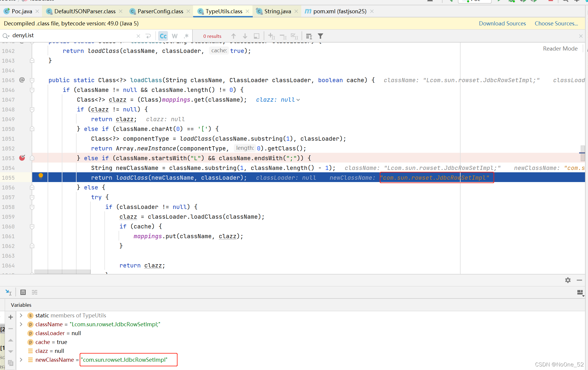This screenshot has height=370, width=588.
Task: Switch to ParserConfig.class tab
Action: 160,11
